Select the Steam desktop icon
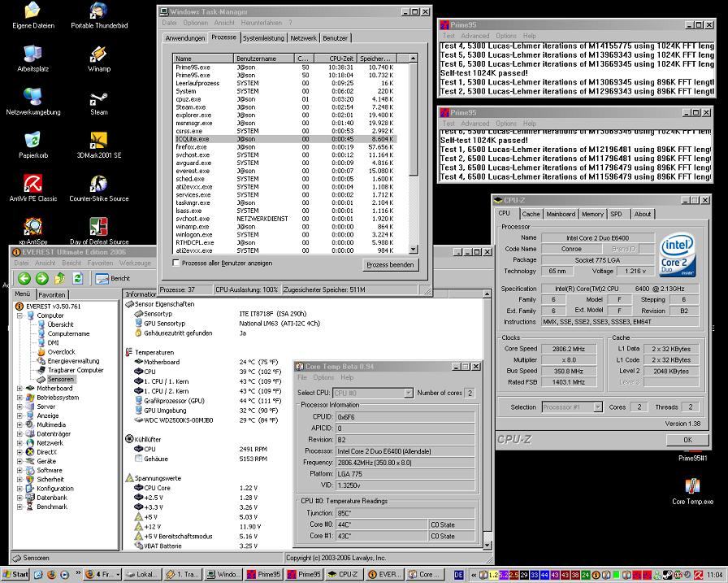The image size is (728, 583). 99,102
